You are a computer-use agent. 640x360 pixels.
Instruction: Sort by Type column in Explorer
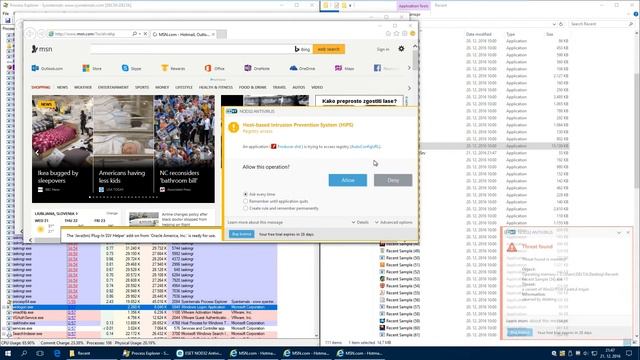(511, 34)
